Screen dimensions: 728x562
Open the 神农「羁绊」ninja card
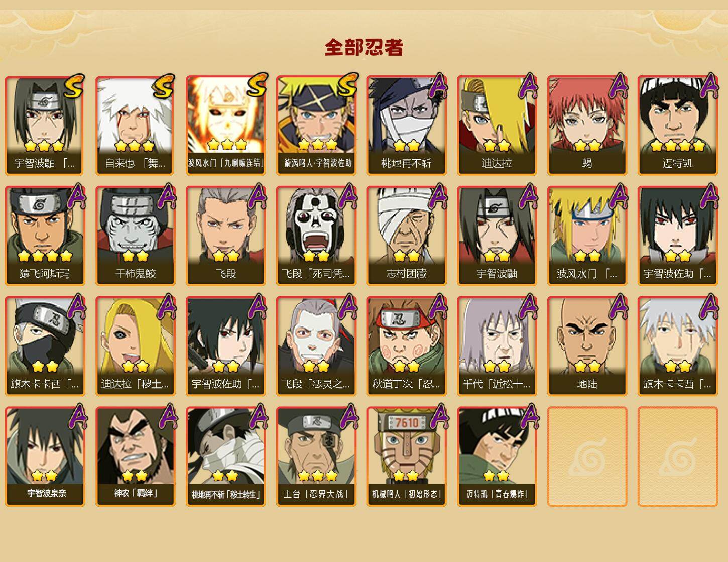coord(135,457)
